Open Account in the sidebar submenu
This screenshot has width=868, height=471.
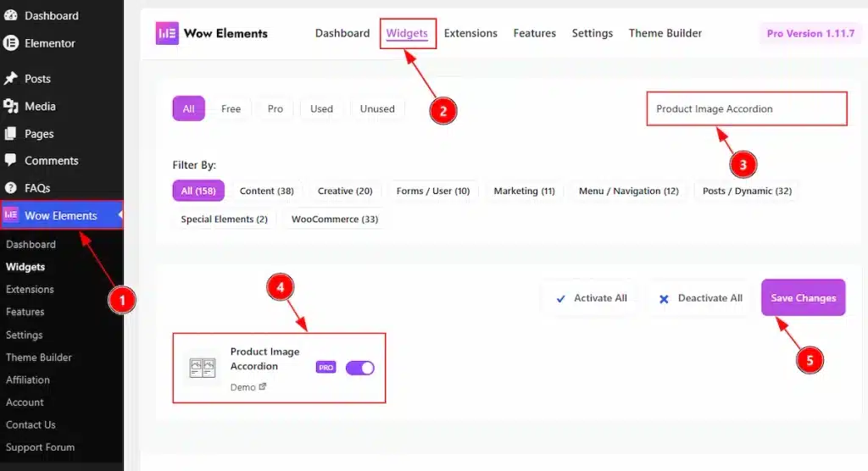pyautogui.click(x=25, y=402)
